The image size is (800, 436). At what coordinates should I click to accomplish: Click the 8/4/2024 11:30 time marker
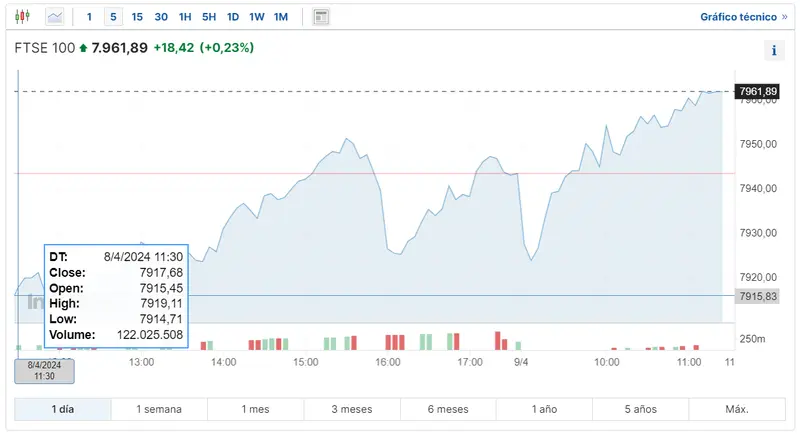point(44,371)
